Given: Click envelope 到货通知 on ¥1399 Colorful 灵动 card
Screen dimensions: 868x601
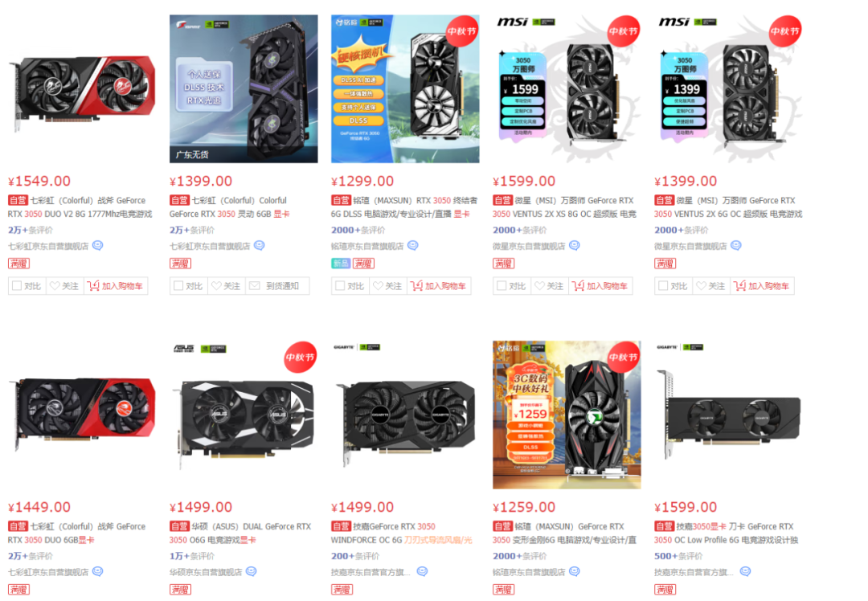Looking at the screenshot, I should click(275, 285).
